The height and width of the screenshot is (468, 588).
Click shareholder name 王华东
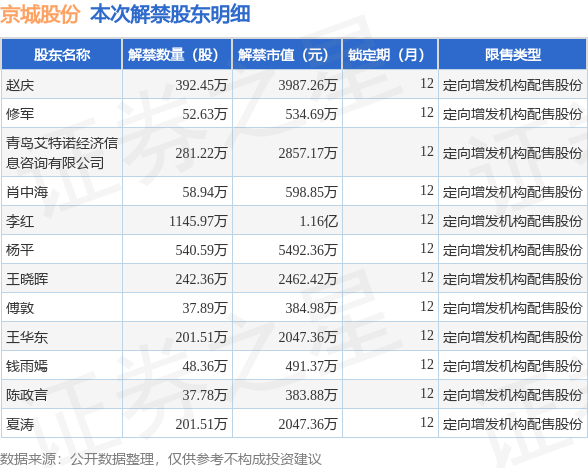point(27,337)
